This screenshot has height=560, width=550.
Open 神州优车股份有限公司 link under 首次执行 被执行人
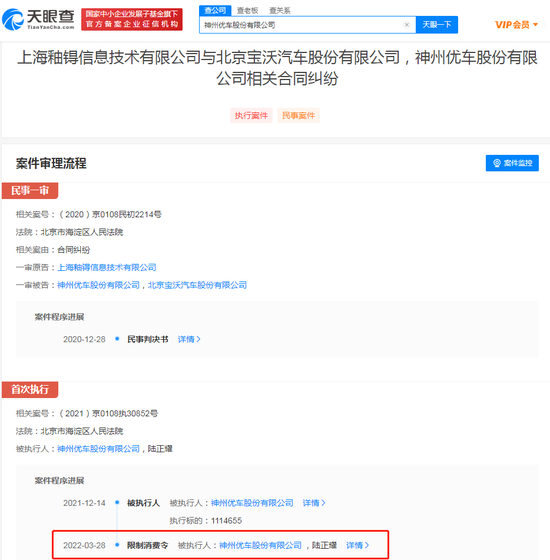point(98,449)
